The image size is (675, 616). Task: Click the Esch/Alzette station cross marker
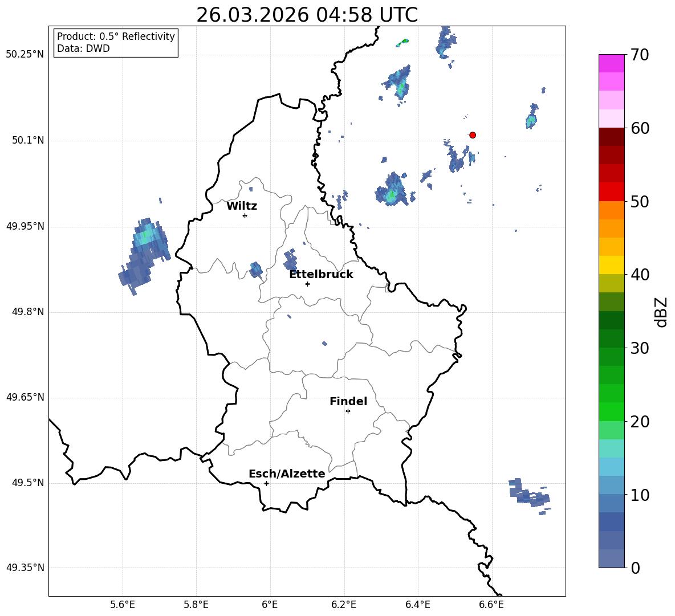click(266, 483)
